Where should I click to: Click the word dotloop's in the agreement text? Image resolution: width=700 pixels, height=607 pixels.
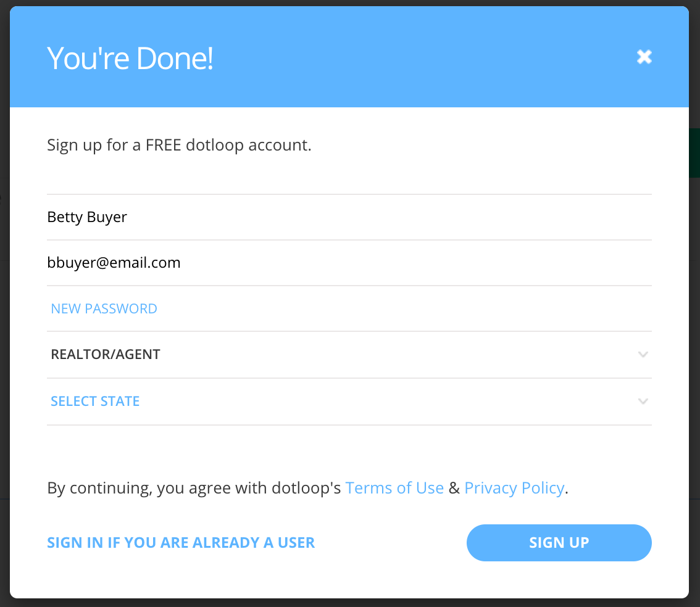click(x=306, y=488)
